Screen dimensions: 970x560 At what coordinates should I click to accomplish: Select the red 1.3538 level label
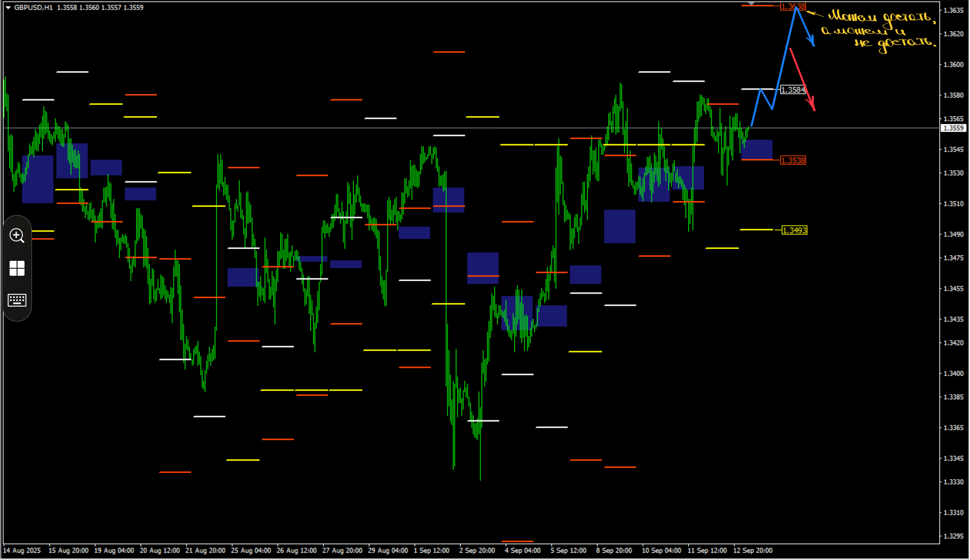(x=792, y=160)
